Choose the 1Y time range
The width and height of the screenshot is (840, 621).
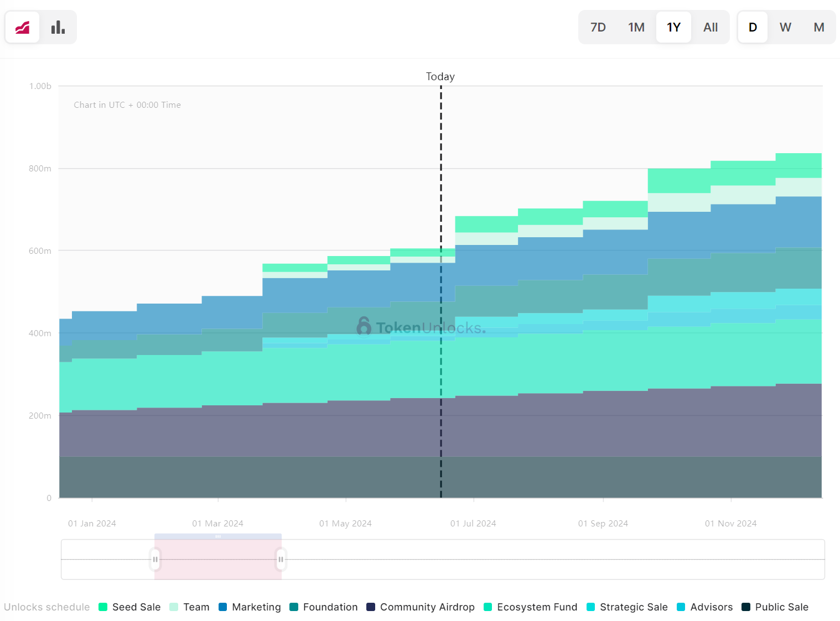point(673,27)
